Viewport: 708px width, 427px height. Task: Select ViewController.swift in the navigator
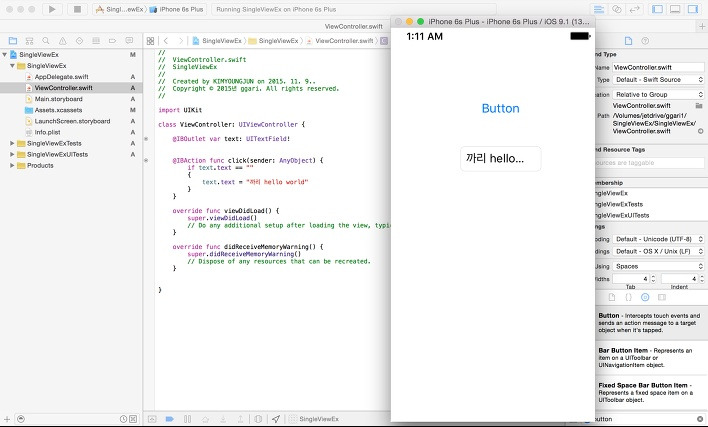[x=71, y=88]
